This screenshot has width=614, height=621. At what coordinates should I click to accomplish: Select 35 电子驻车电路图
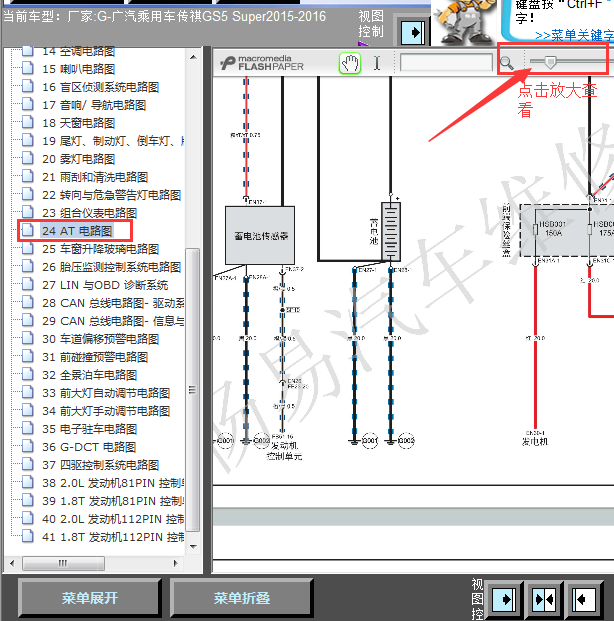(x=90, y=429)
